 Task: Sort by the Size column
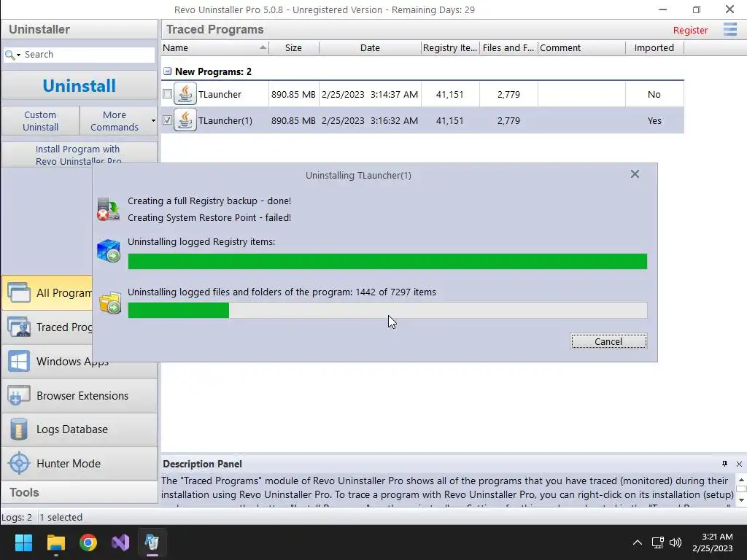[x=293, y=47]
